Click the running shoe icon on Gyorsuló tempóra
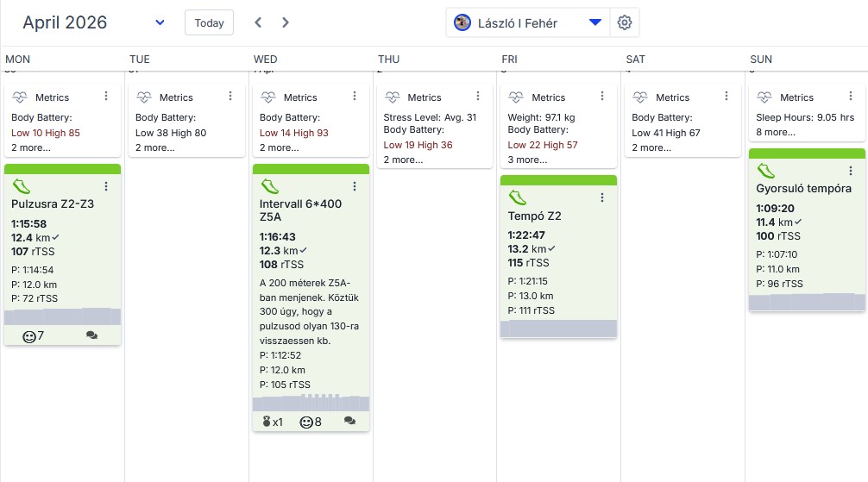Viewport: 868px width, 482px height. click(x=766, y=170)
